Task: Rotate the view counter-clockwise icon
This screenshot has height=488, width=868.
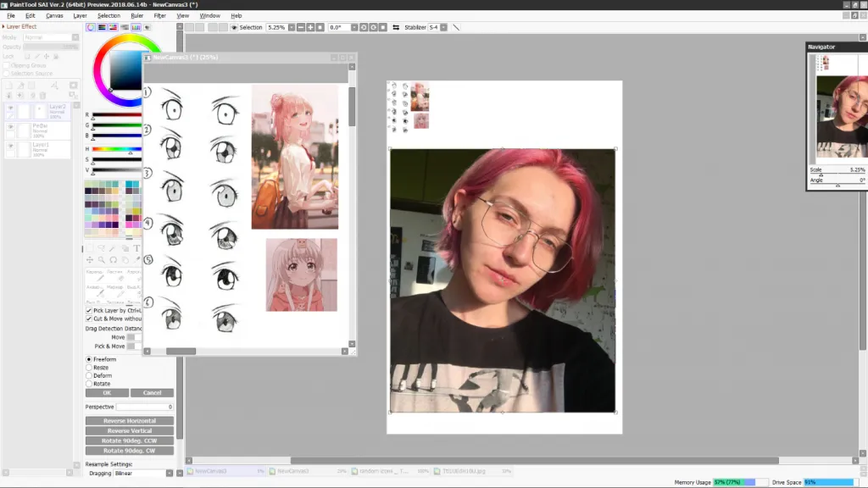Action: [x=364, y=27]
